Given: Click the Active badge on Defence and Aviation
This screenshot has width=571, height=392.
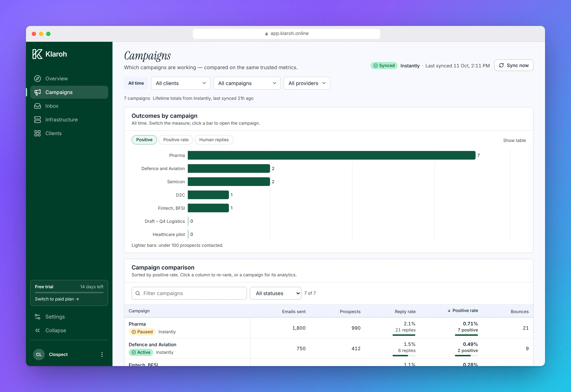Looking at the screenshot, I should coord(141,352).
